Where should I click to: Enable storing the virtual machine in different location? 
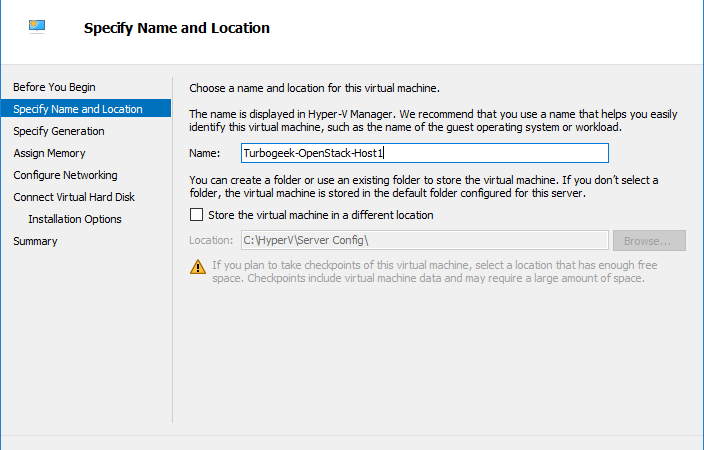pos(195,215)
